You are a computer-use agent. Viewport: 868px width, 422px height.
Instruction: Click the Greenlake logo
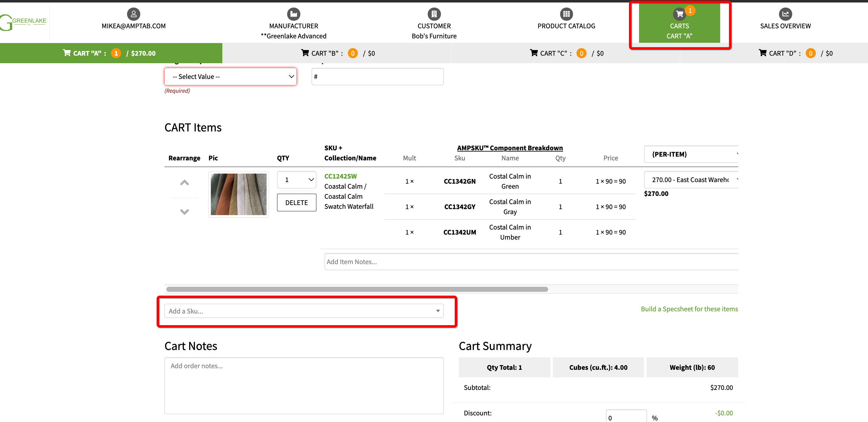(x=24, y=22)
